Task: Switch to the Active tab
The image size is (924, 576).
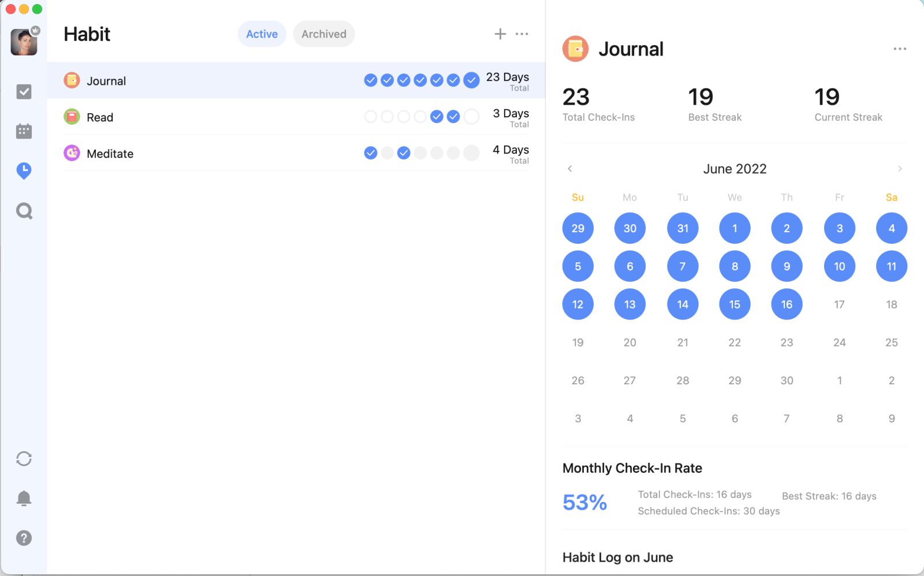Action: (x=262, y=34)
